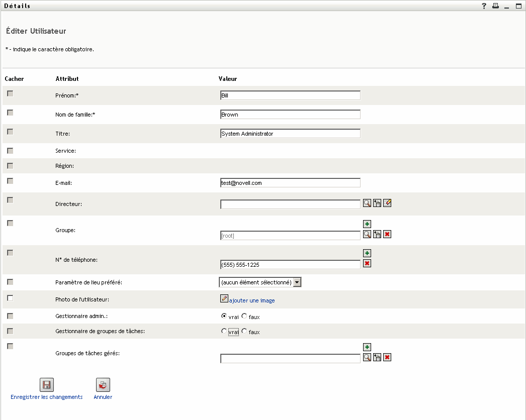Remove the [root] group with red X

click(387, 234)
